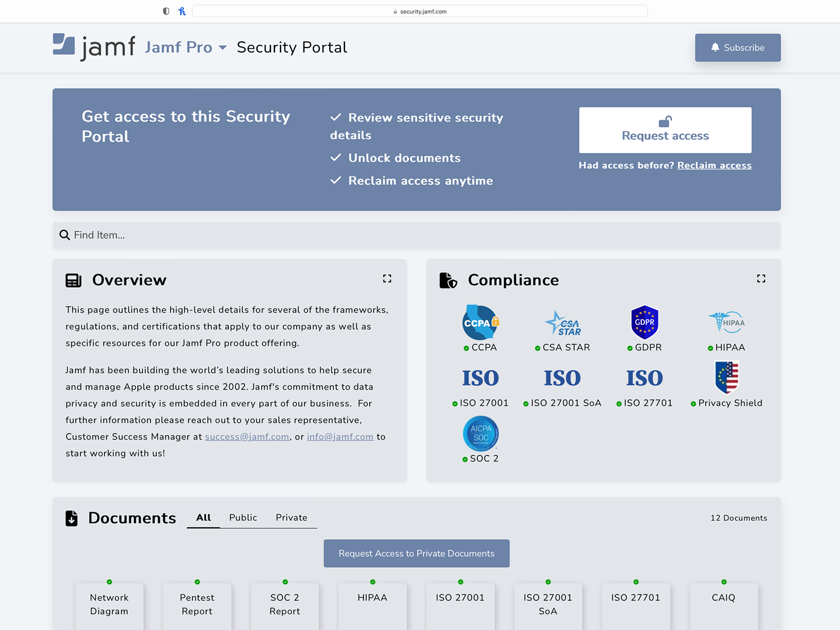The image size is (840, 630).
Task: Click the success@jamf.com email link
Action: tap(247, 437)
